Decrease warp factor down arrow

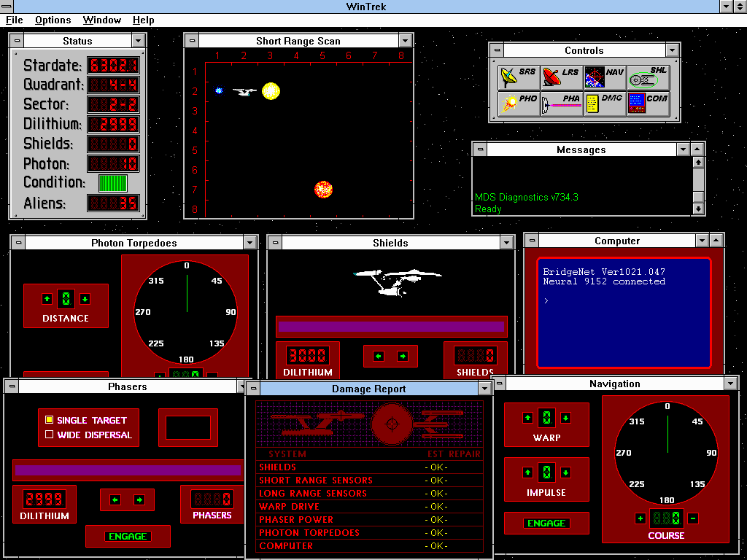click(565, 418)
